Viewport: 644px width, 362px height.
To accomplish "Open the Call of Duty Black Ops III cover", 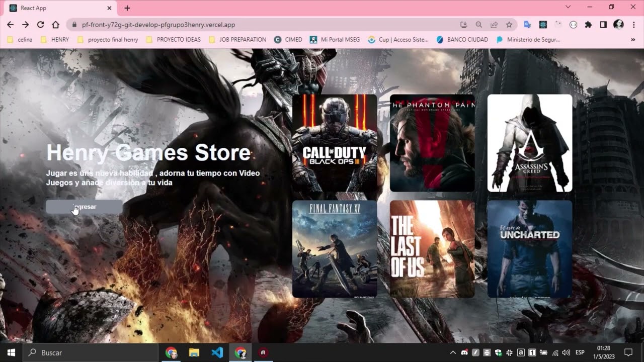I will point(335,143).
